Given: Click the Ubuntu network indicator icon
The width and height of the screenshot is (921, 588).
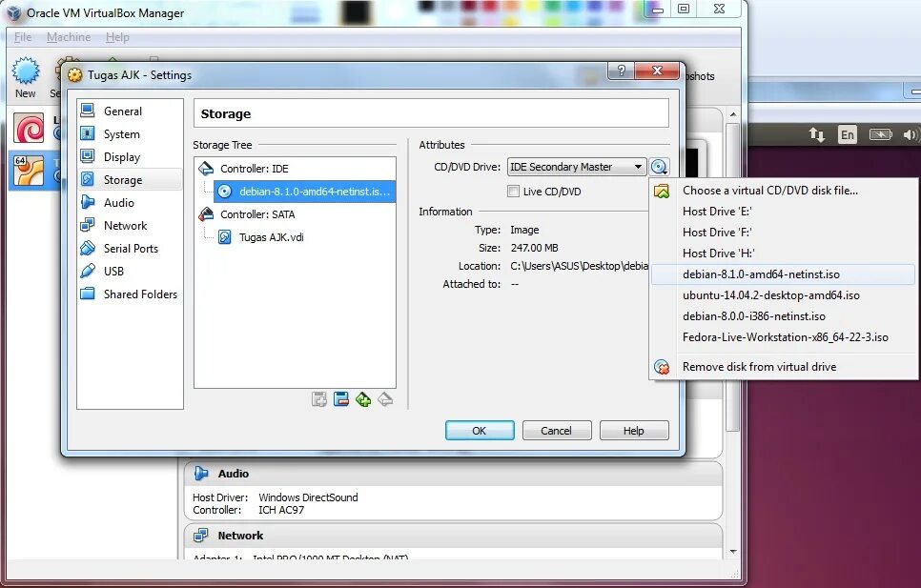Looking at the screenshot, I should (x=816, y=135).
